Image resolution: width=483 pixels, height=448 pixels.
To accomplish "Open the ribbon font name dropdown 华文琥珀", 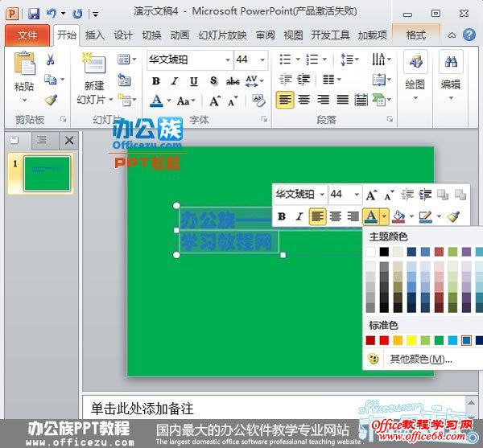I will pos(227,60).
